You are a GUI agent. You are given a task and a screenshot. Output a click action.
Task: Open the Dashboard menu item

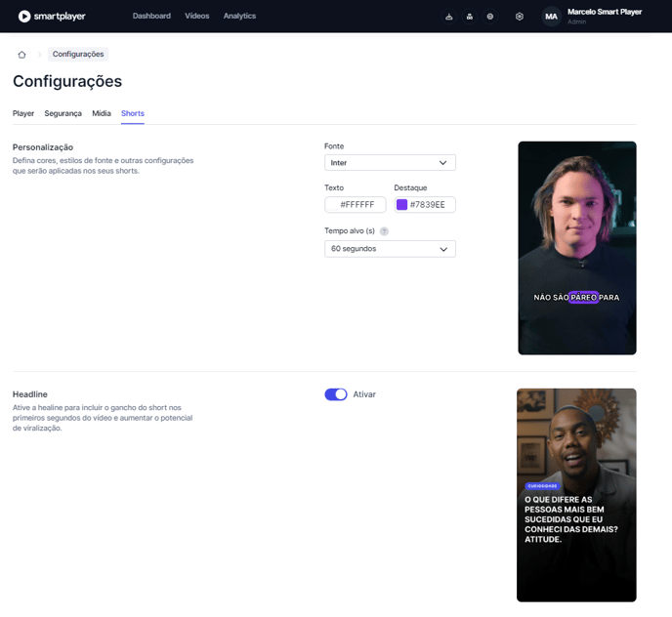(151, 16)
